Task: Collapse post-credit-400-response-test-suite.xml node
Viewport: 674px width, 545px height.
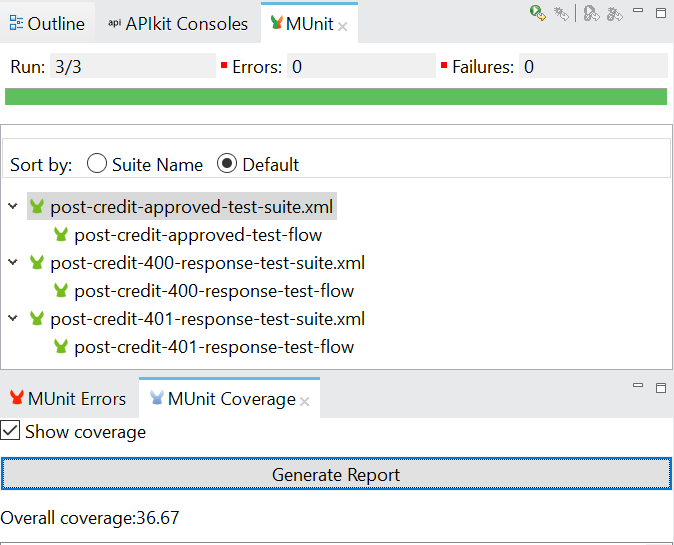Action: tap(13, 262)
